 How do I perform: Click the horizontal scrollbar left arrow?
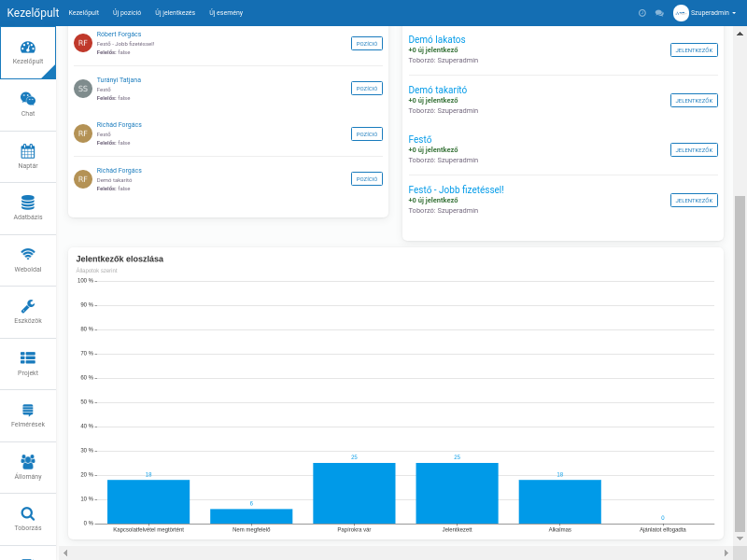[x=65, y=553]
